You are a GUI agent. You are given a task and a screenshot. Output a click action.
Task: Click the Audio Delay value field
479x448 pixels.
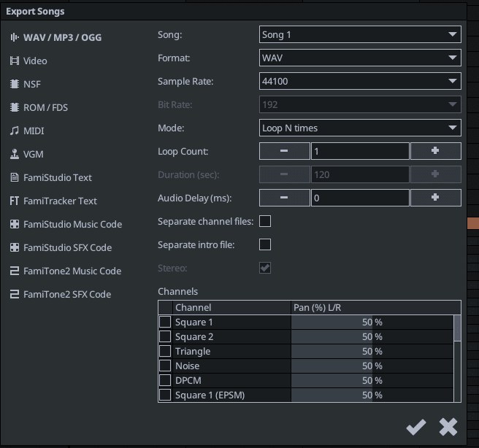tap(360, 198)
